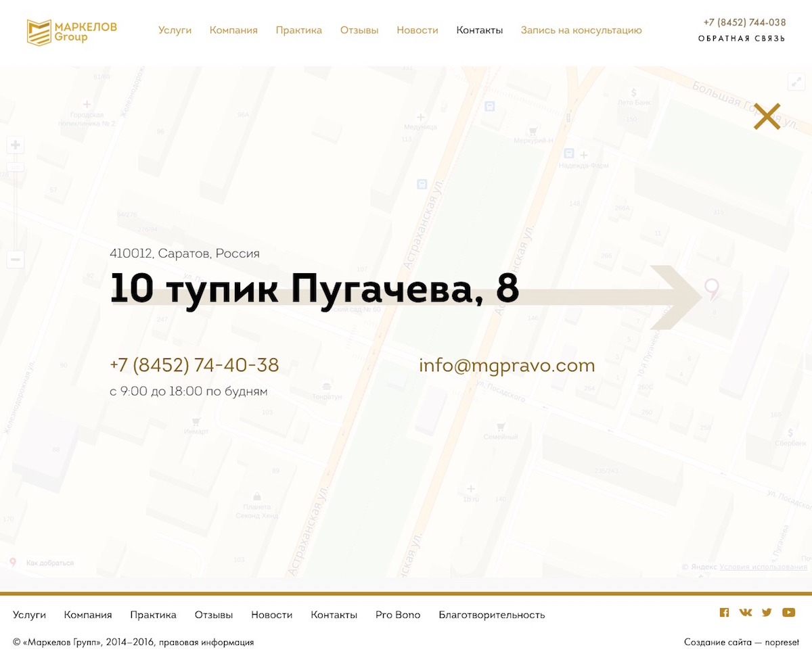Open правовая информация in footer
812x662 pixels.
pos(206,642)
